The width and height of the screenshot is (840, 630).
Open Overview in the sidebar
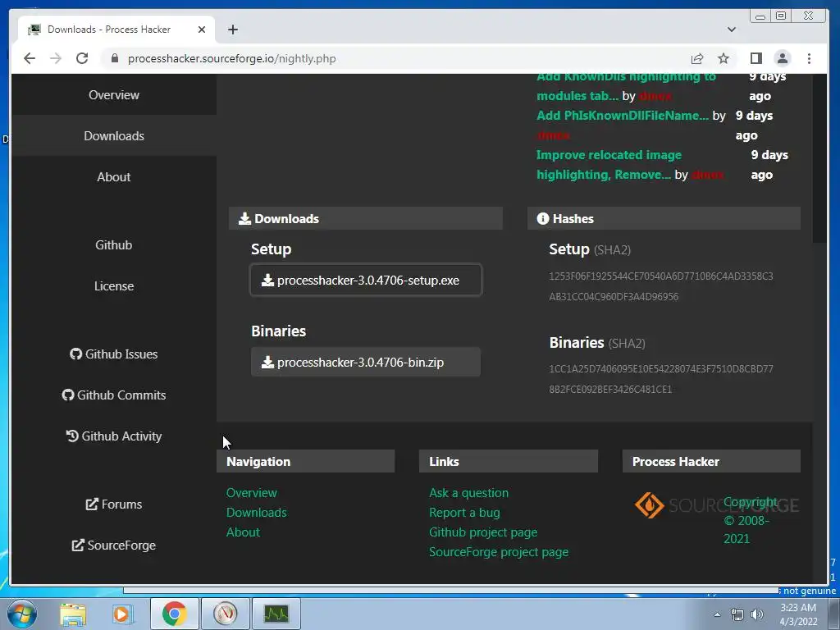[x=113, y=95]
